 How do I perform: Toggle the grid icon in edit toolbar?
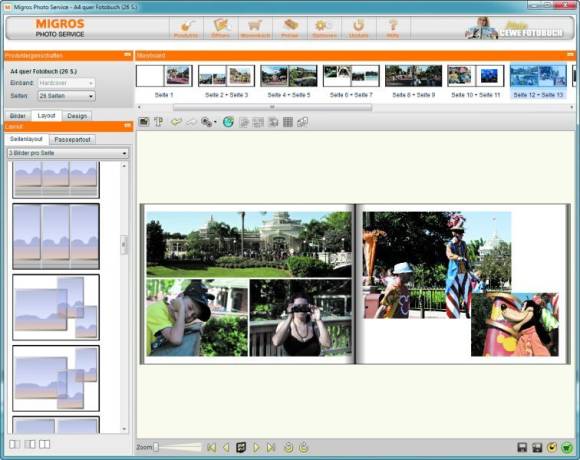click(288, 122)
